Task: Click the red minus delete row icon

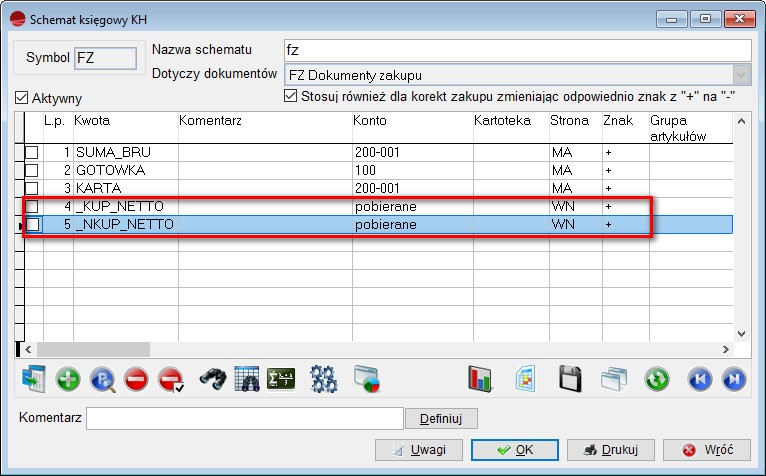Action: [136, 379]
